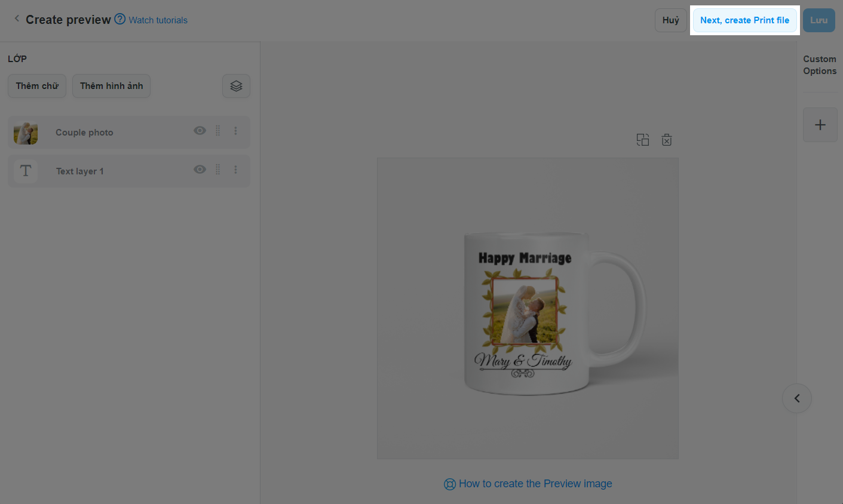The image size is (843, 504).
Task: Add a custom option with plus button
Action: (820, 125)
